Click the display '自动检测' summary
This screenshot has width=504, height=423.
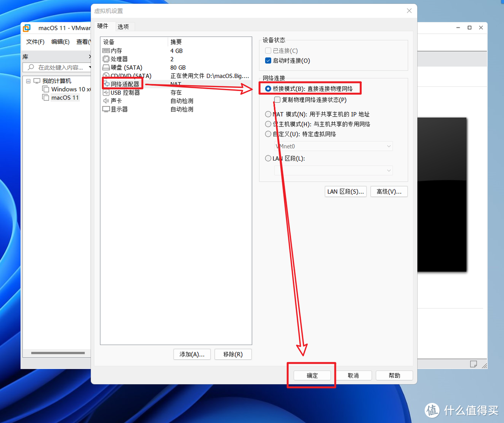pos(182,109)
